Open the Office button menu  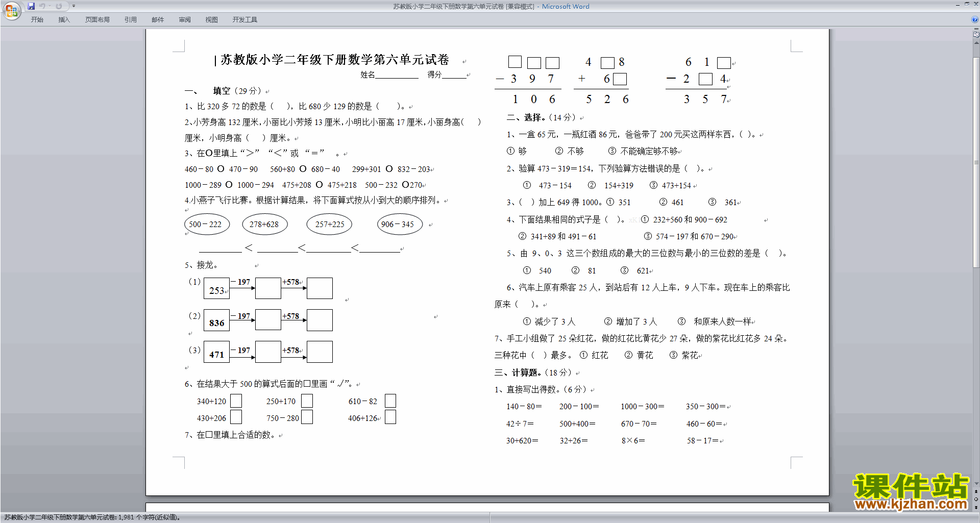coord(11,10)
